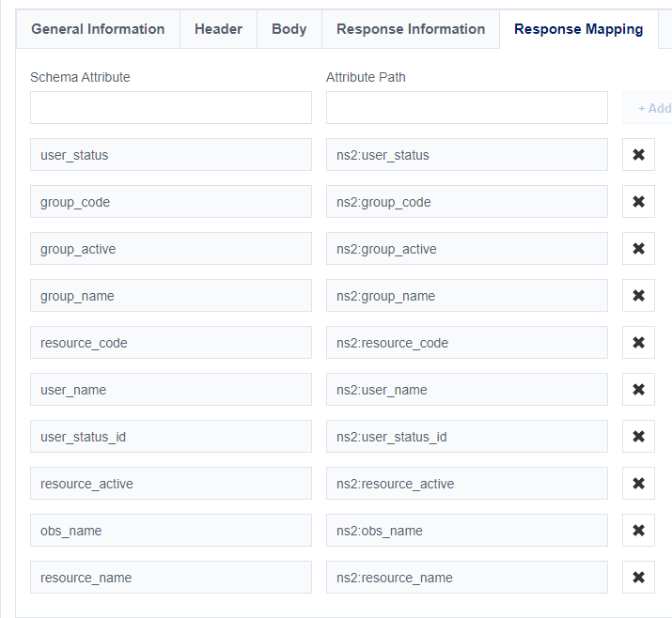Delete the resource_active mapping row
The image size is (672, 618).
pyautogui.click(x=638, y=484)
